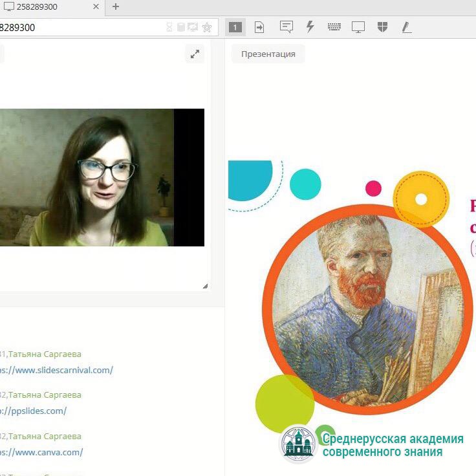Click the video panel resize grip corner
Screen dimensions: 476x476
click(x=206, y=287)
